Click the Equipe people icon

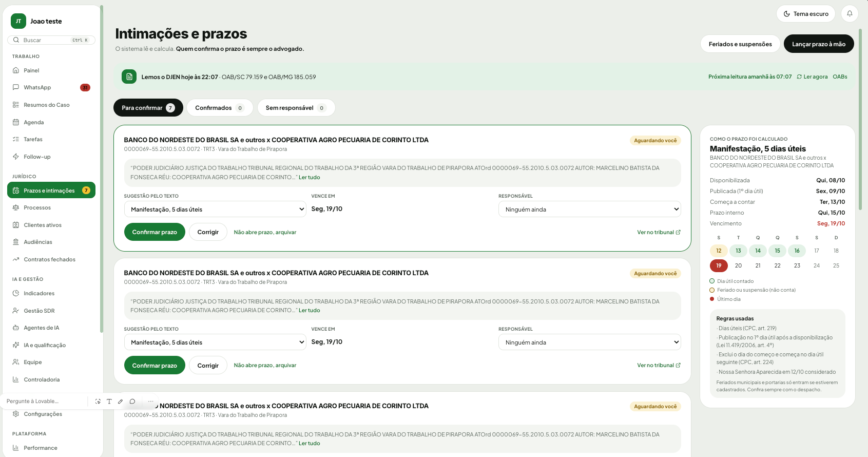(16, 362)
